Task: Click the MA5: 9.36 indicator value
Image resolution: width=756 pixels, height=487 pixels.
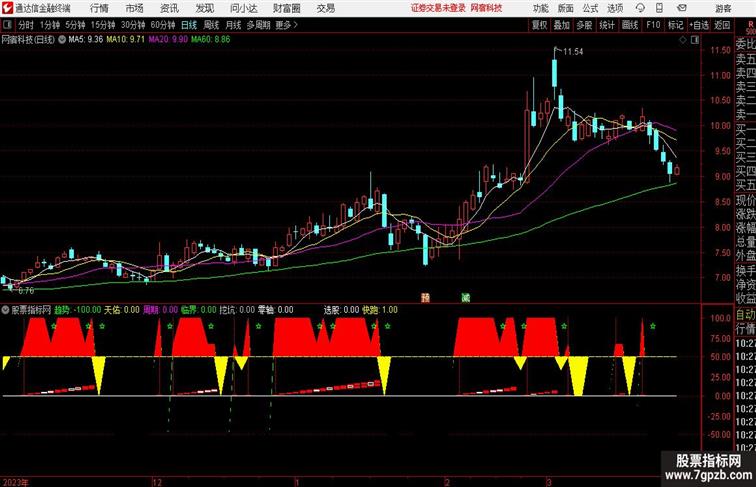Action: pos(86,40)
